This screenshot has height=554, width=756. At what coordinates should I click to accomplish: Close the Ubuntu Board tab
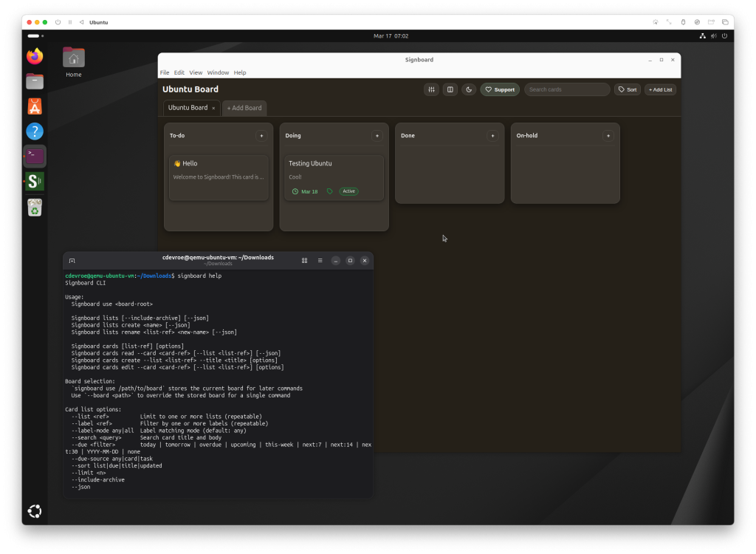click(213, 108)
